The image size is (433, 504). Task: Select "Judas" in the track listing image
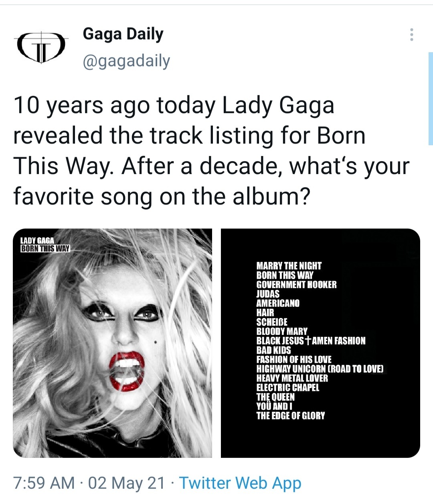tap(268, 294)
